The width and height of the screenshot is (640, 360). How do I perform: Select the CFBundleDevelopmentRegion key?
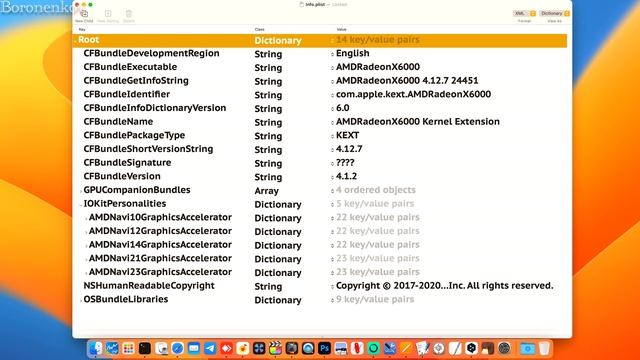tap(151, 53)
